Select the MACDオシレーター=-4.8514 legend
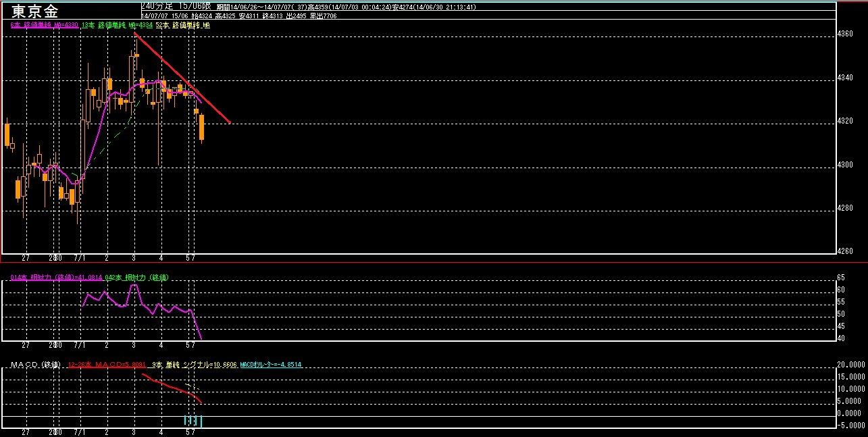The image size is (868, 437). click(271, 365)
